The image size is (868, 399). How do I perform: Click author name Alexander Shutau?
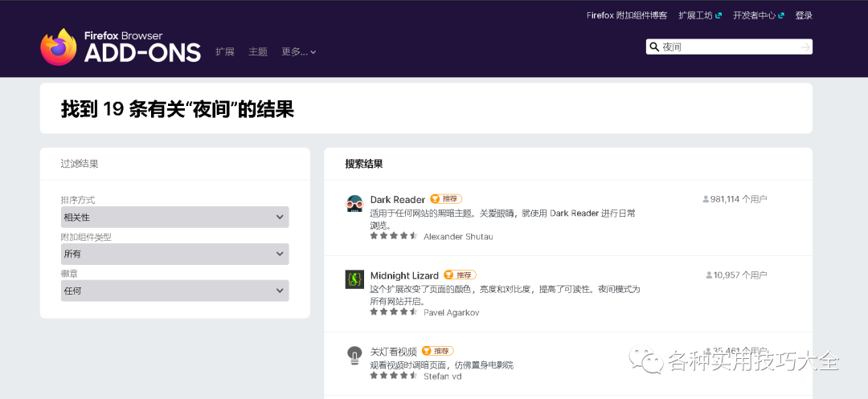click(458, 237)
